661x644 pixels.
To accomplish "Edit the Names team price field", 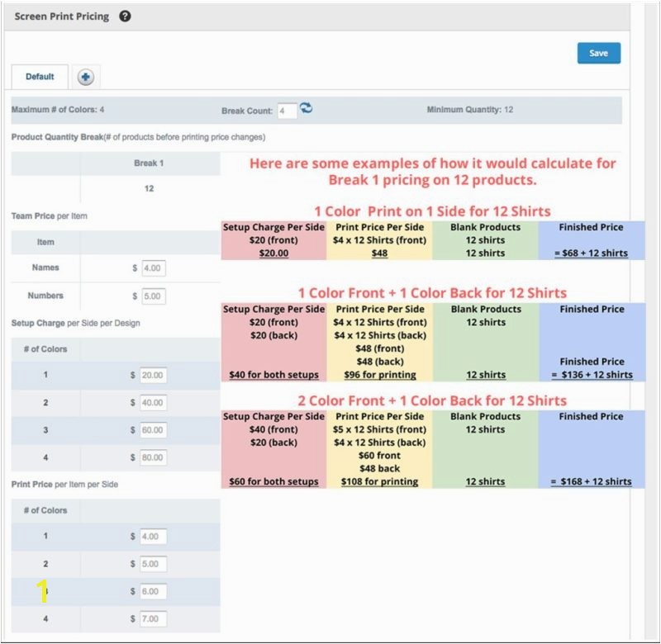I will [153, 268].
